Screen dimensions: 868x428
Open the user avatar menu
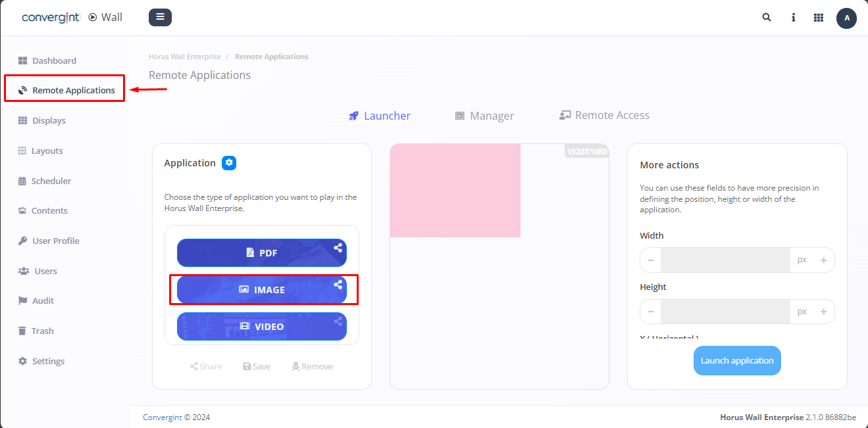tap(846, 18)
